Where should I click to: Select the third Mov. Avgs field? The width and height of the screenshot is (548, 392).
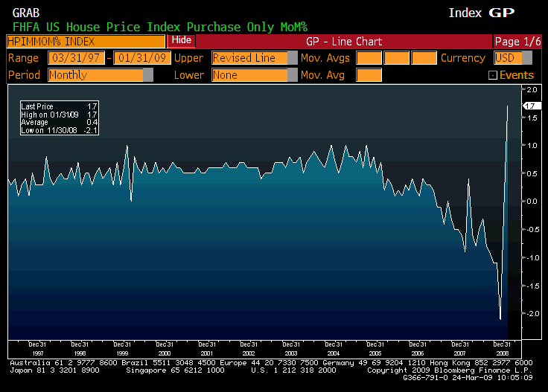coord(424,58)
